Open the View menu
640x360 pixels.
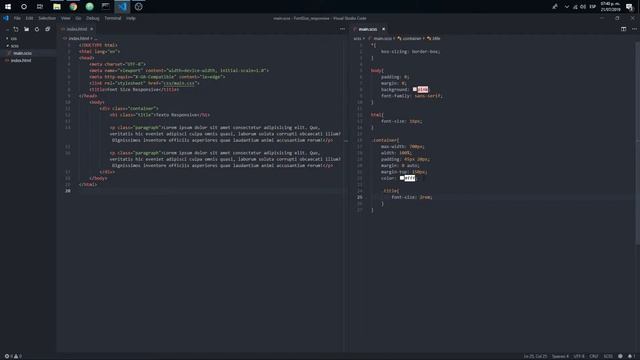coord(65,18)
